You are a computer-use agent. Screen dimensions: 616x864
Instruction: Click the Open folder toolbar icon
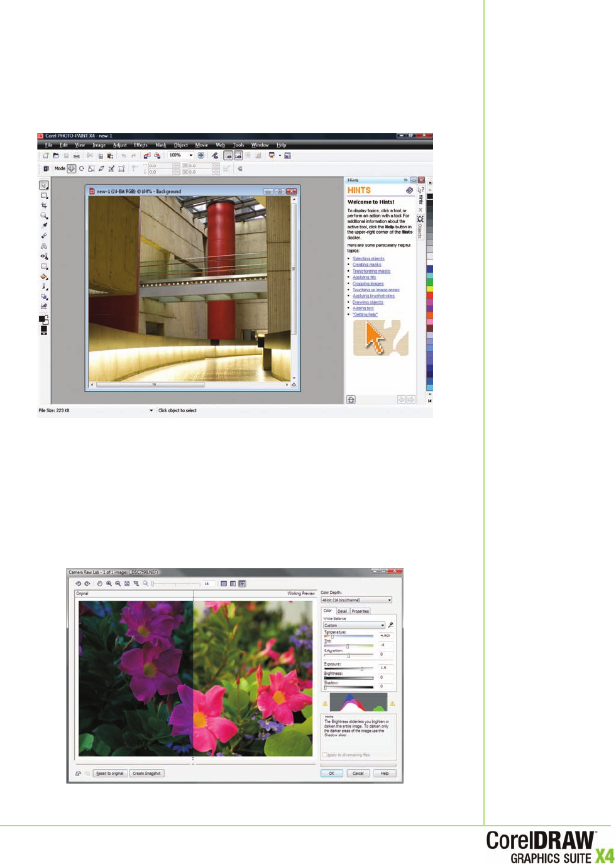point(56,155)
